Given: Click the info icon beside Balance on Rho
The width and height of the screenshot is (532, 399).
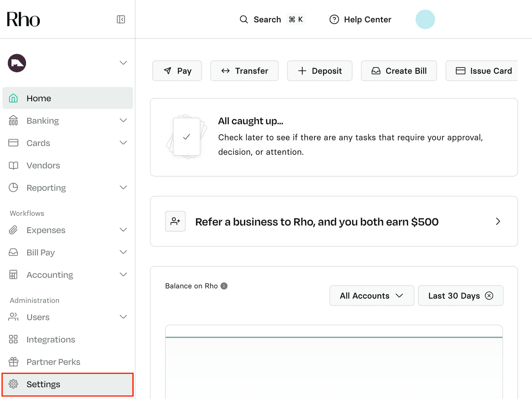Looking at the screenshot, I should pos(224,286).
